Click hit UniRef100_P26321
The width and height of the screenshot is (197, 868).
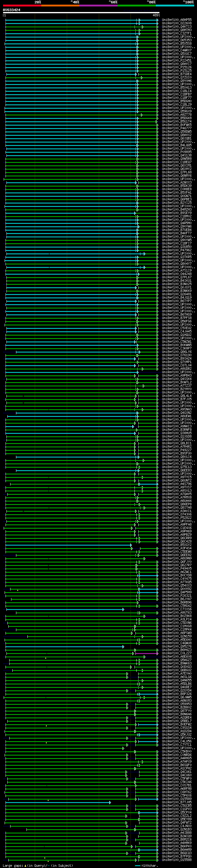point(176,595)
